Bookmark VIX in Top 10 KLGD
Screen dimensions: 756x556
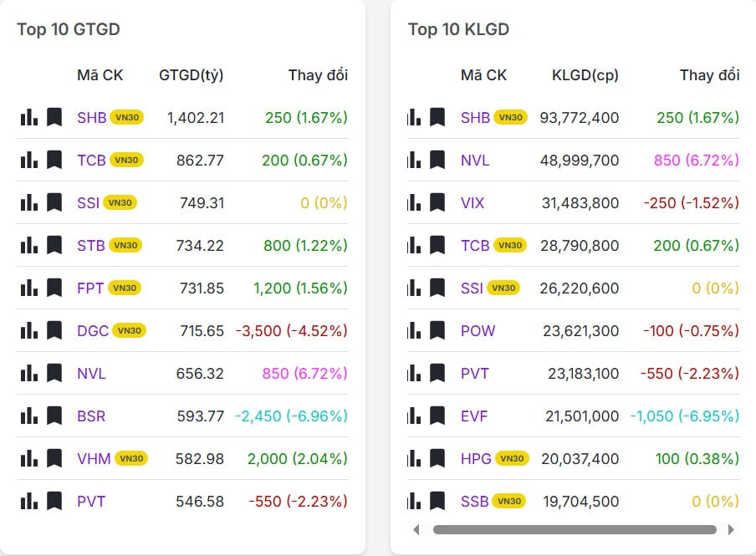click(x=437, y=202)
